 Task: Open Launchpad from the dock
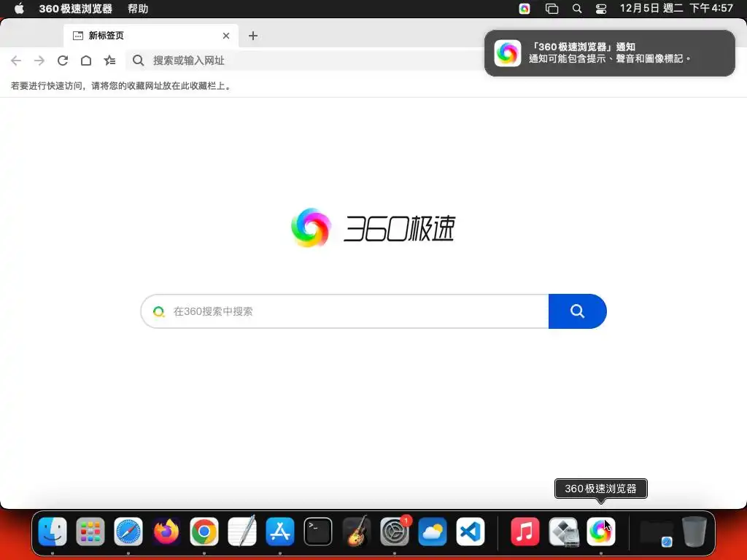(x=90, y=532)
